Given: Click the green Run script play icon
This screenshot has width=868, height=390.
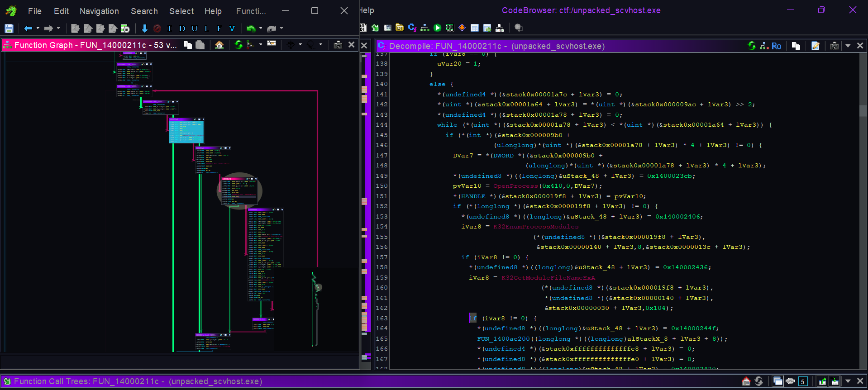Looking at the screenshot, I should click(437, 28).
